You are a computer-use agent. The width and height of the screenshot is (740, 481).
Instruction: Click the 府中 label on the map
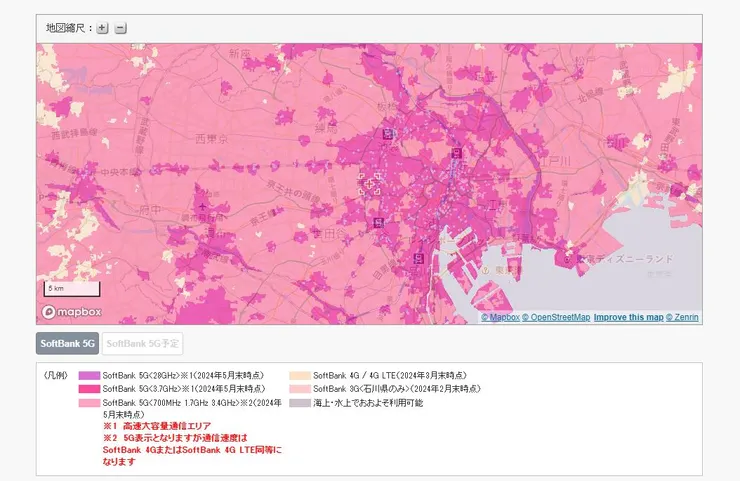coord(150,210)
